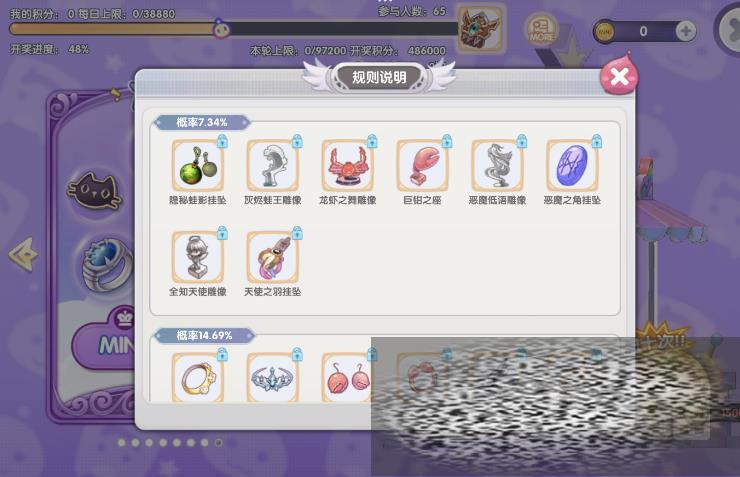The width and height of the screenshot is (740, 477).
Task: Select the 隐秘蛙影挂坠 item icon
Action: point(198,165)
